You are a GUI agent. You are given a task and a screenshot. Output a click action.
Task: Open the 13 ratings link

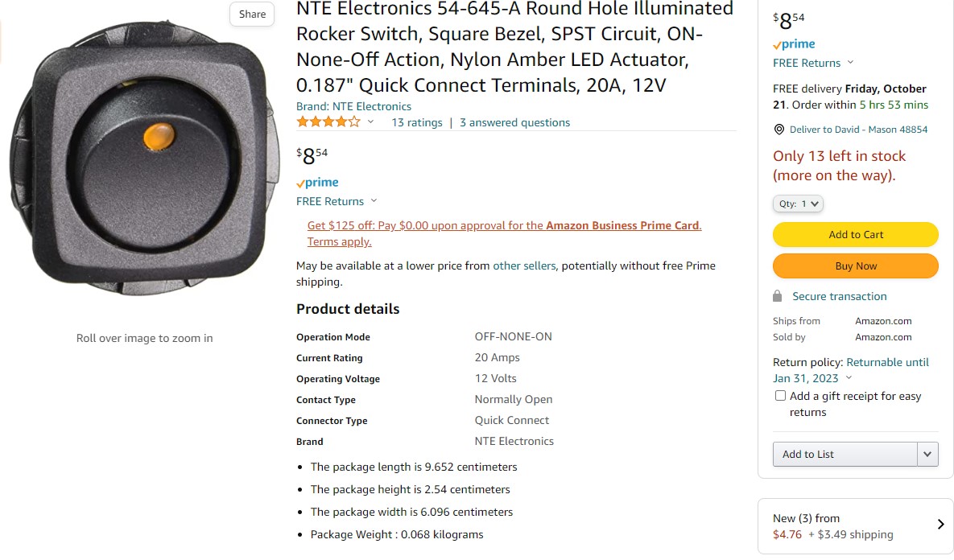point(417,123)
